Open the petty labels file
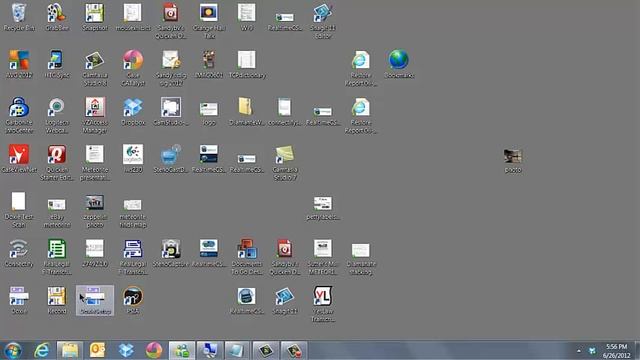Image resolution: width=640 pixels, height=360 pixels. (322, 207)
